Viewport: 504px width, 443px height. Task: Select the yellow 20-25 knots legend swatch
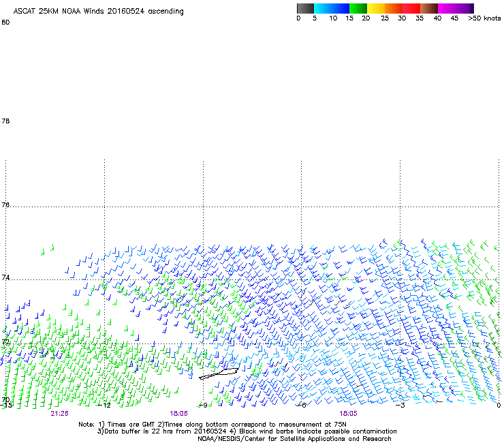pos(376,8)
